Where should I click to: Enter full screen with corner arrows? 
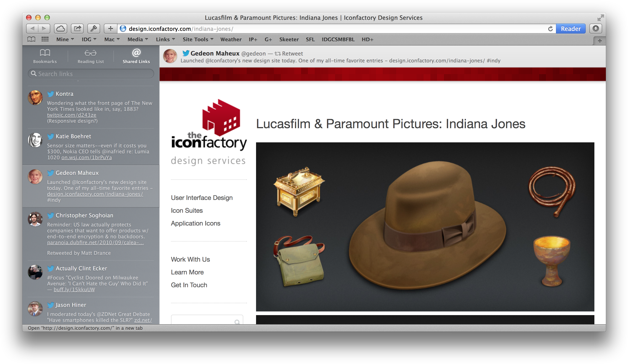tap(600, 18)
